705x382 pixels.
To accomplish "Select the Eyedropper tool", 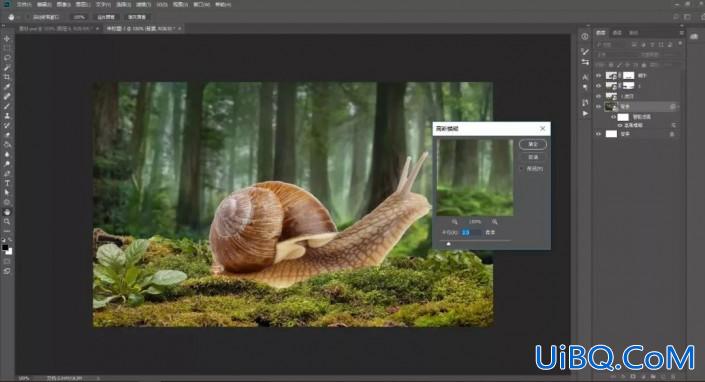I will click(x=7, y=87).
